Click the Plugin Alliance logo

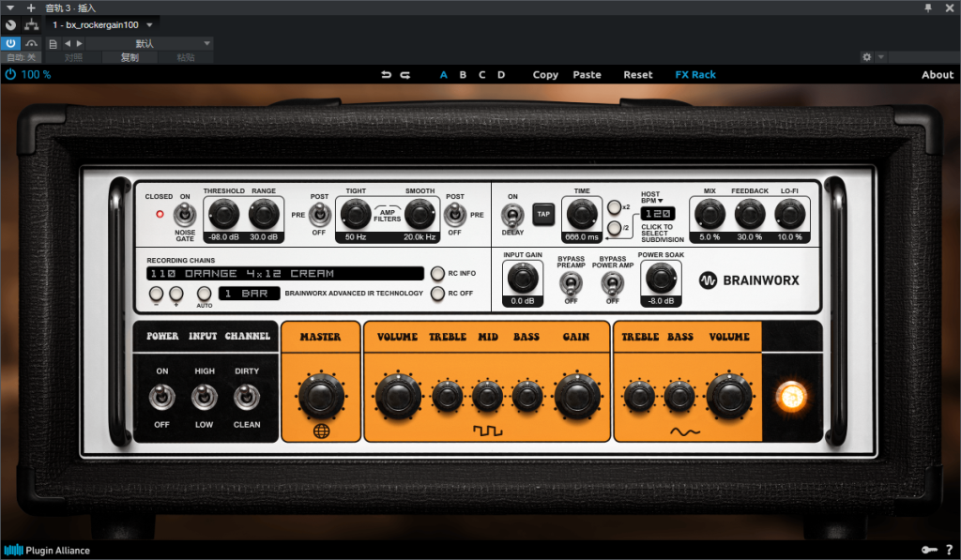[47, 551]
